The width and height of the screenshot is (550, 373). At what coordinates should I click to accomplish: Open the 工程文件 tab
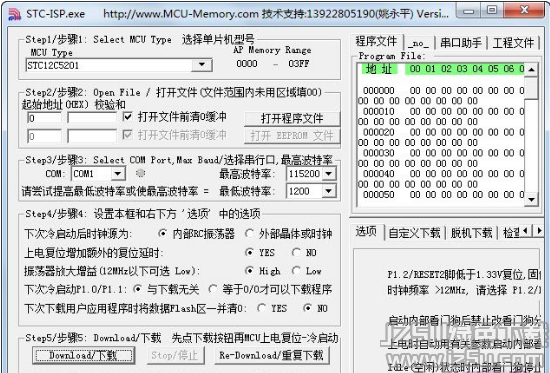coord(513,43)
